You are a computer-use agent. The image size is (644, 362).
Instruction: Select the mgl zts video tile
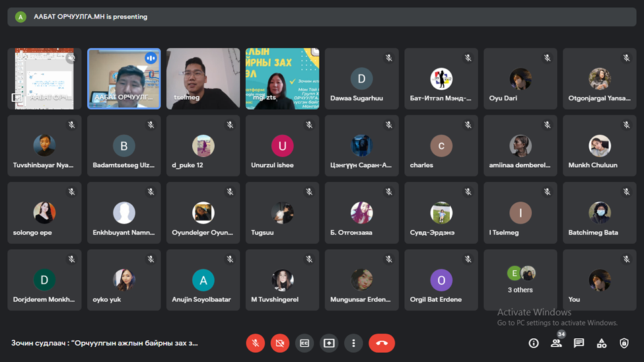coord(282,79)
